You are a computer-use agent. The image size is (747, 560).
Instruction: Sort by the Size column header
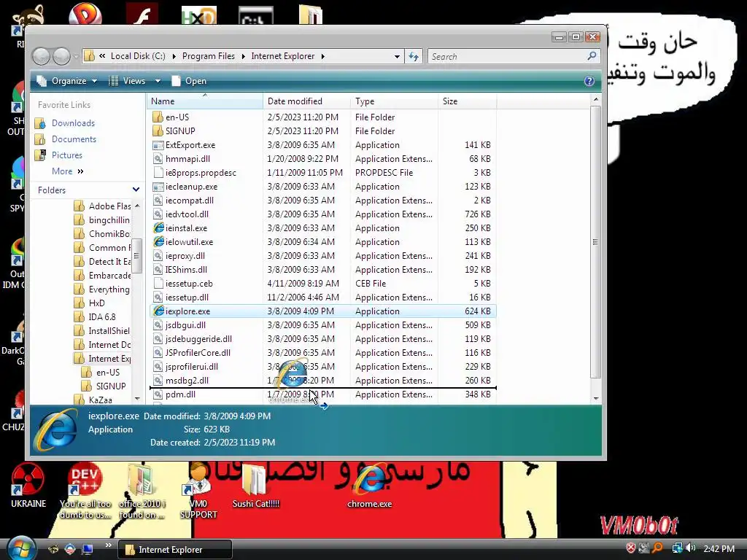(x=467, y=101)
